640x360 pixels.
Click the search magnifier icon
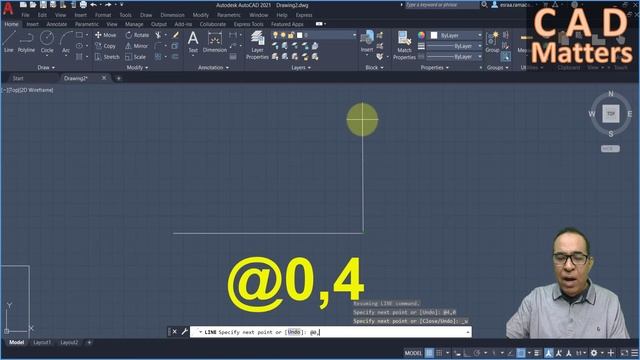pos(484,5)
